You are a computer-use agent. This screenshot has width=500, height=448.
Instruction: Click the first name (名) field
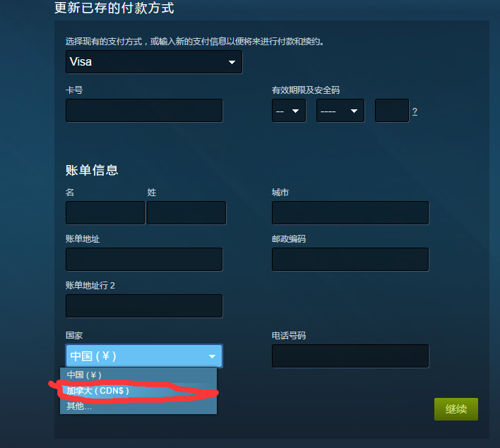click(x=105, y=212)
